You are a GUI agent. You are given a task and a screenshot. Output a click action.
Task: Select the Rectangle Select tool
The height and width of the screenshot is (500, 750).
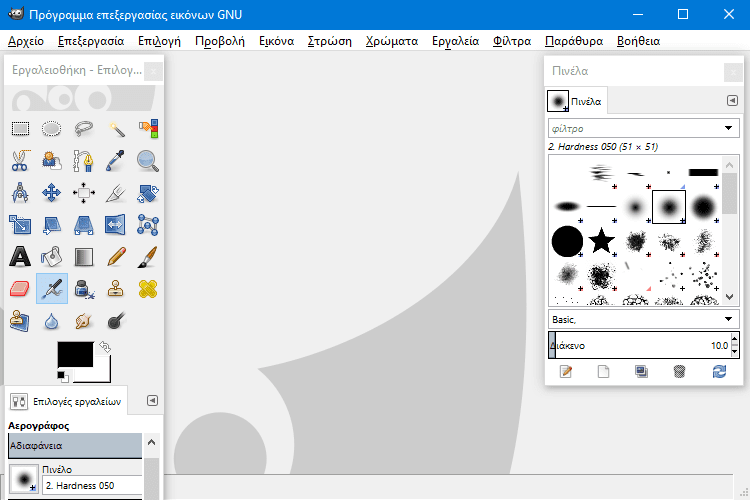(x=20, y=128)
